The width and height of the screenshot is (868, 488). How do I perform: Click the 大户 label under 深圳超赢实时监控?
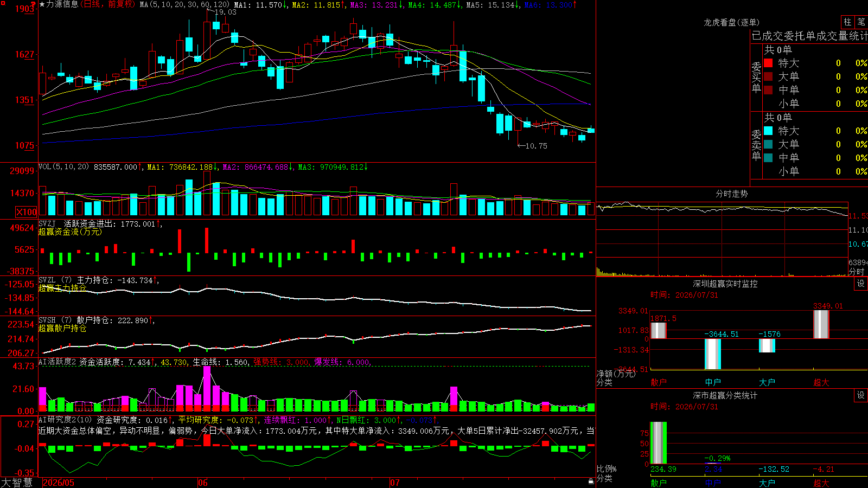pyautogui.click(x=767, y=382)
